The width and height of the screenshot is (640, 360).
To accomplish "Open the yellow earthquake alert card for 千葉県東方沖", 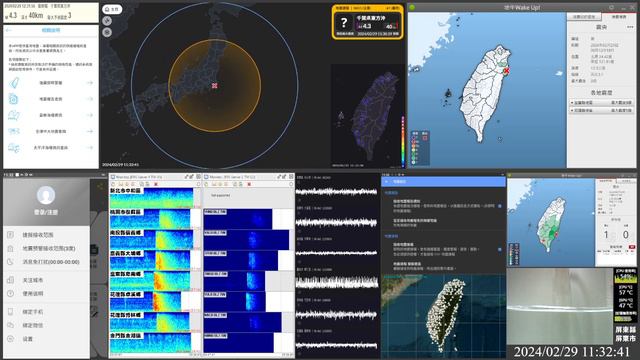I will pyautogui.click(x=367, y=22).
